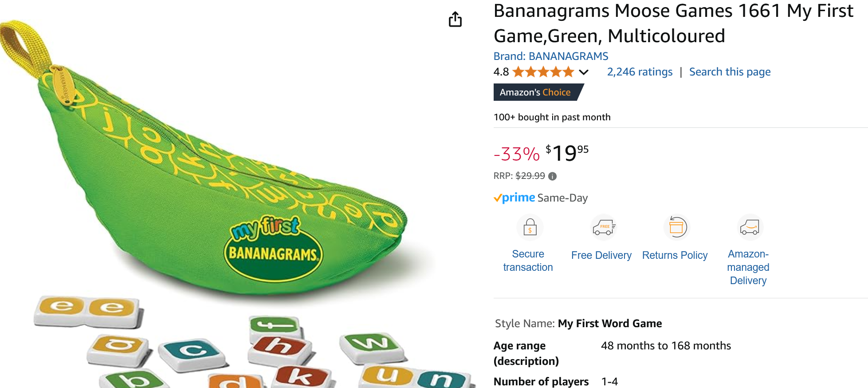
Task: Open the Returns Policy text link
Action: 675,255
